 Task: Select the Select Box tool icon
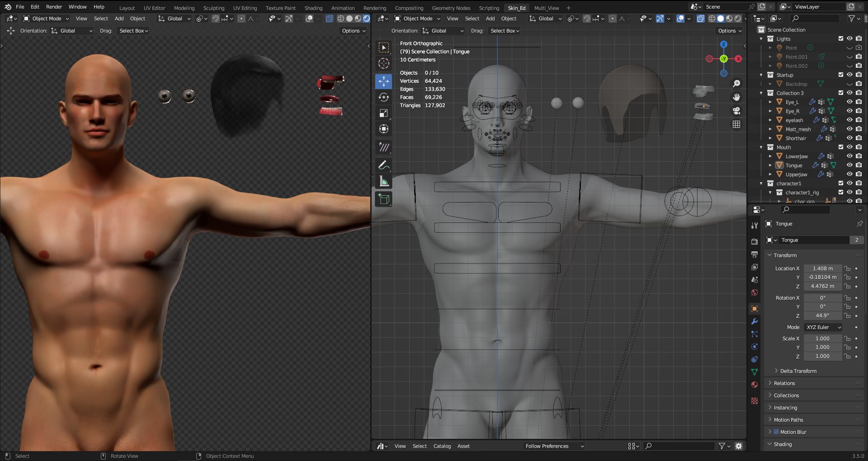click(x=384, y=47)
